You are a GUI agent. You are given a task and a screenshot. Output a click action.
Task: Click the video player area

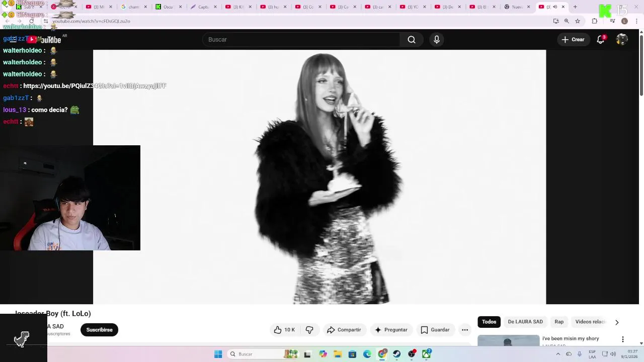coord(319,177)
